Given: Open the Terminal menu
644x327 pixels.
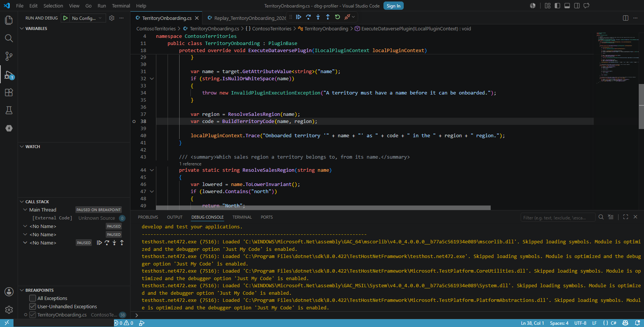Looking at the screenshot, I should 121,6.
